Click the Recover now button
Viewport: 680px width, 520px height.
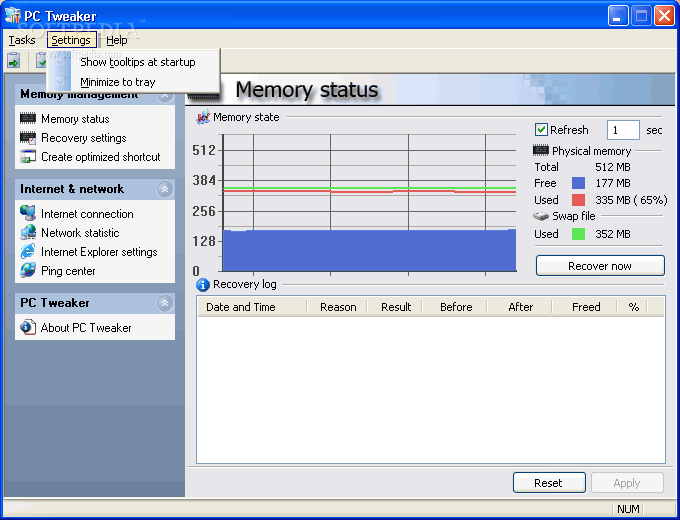click(600, 266)
